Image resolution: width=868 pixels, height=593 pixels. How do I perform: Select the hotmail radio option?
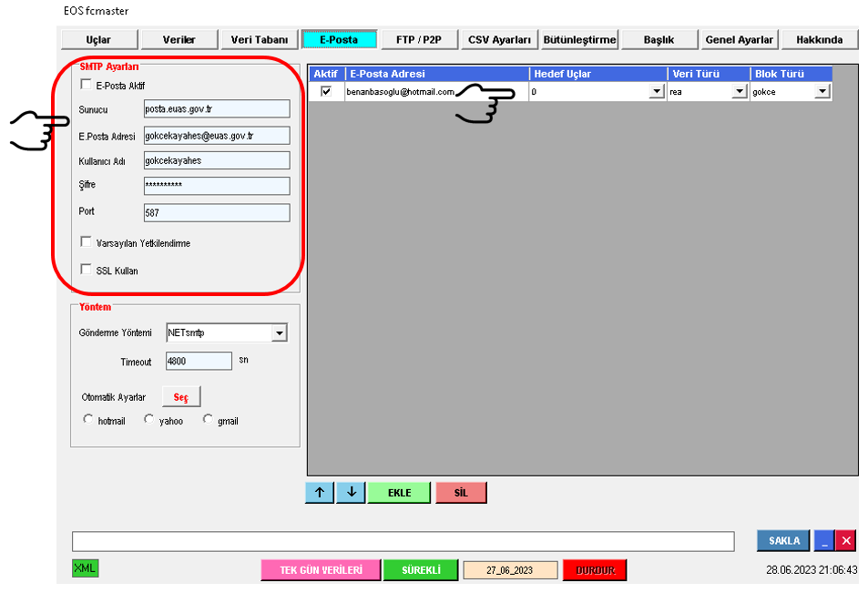pos(88,419)
